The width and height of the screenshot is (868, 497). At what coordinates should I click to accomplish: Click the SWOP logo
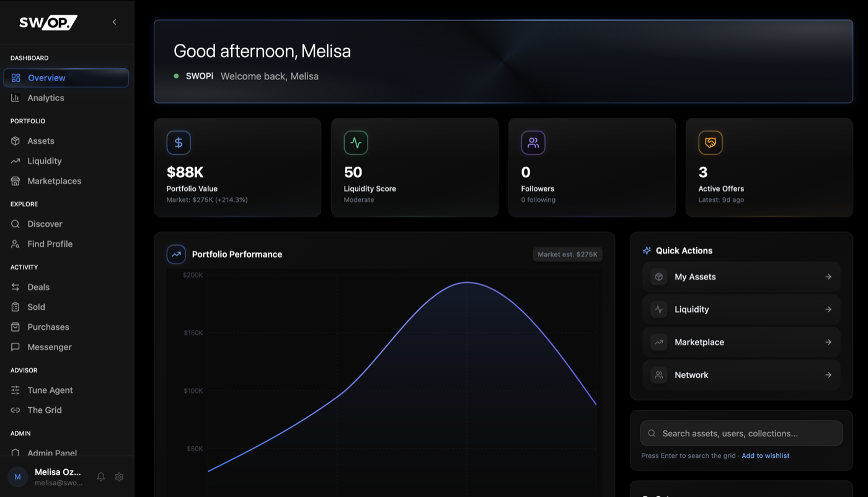point(48,22)
